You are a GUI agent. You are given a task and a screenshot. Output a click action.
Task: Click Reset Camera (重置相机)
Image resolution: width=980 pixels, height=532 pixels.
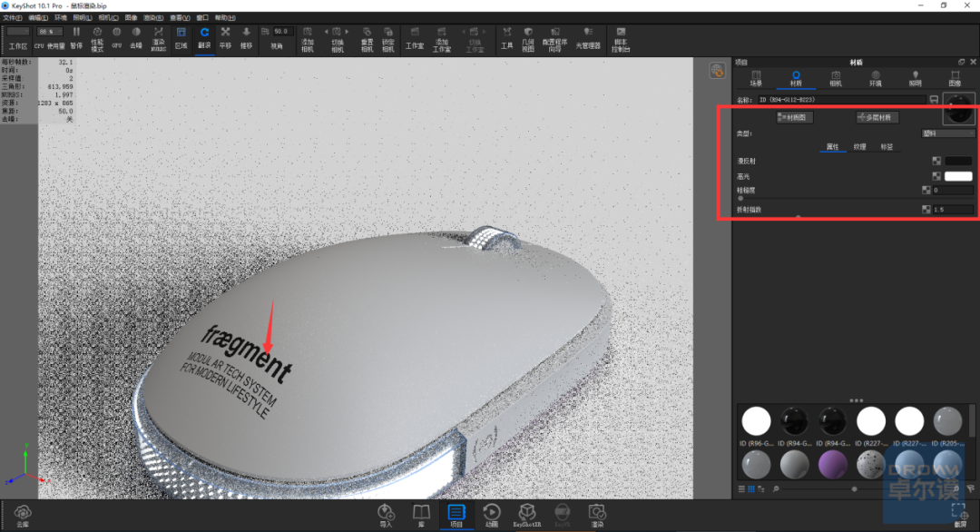[367, 39]
